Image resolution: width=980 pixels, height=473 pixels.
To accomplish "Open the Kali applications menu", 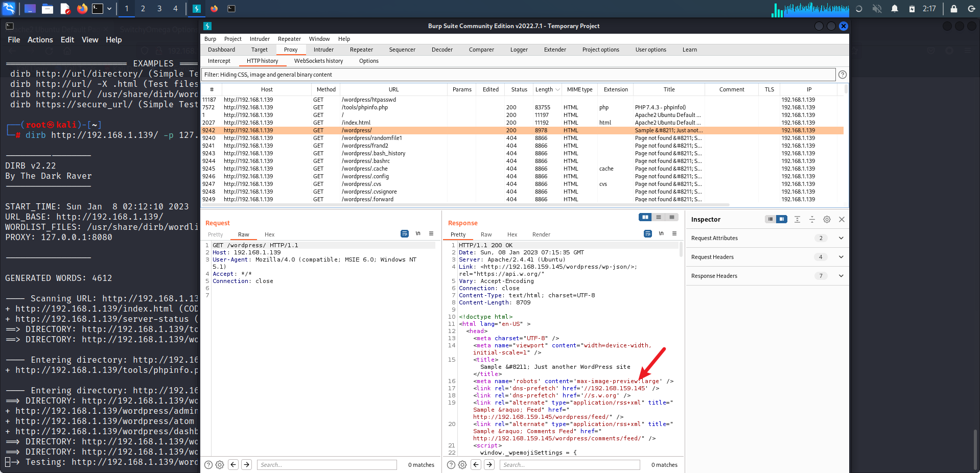I will click(9, 8).
